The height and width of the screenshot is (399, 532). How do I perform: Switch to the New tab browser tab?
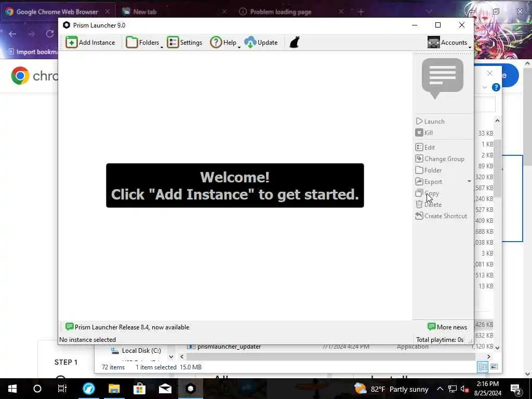[145, 11]
